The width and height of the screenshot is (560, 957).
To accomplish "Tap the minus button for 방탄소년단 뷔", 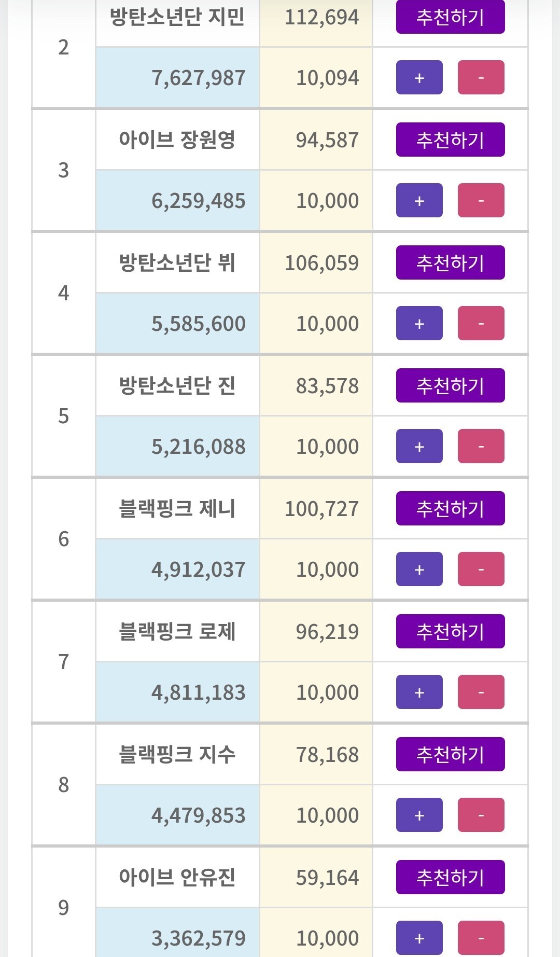I will tap(481, 324).
